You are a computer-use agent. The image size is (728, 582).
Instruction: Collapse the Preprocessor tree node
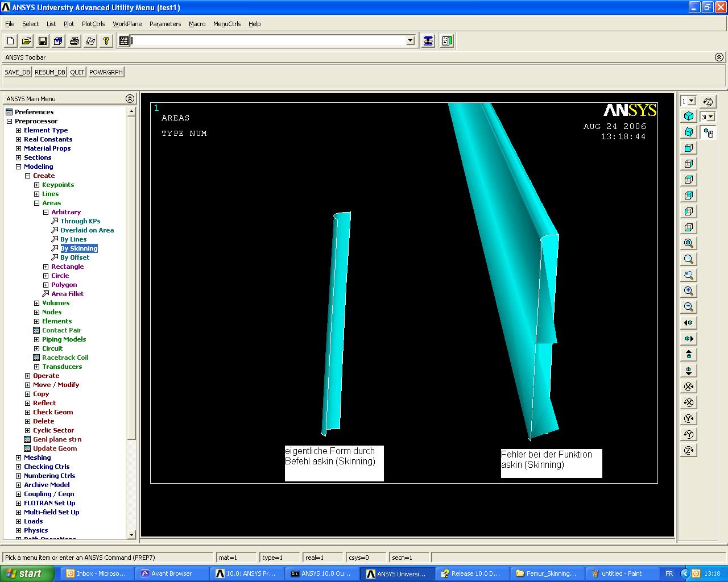(x=9, y=121)
